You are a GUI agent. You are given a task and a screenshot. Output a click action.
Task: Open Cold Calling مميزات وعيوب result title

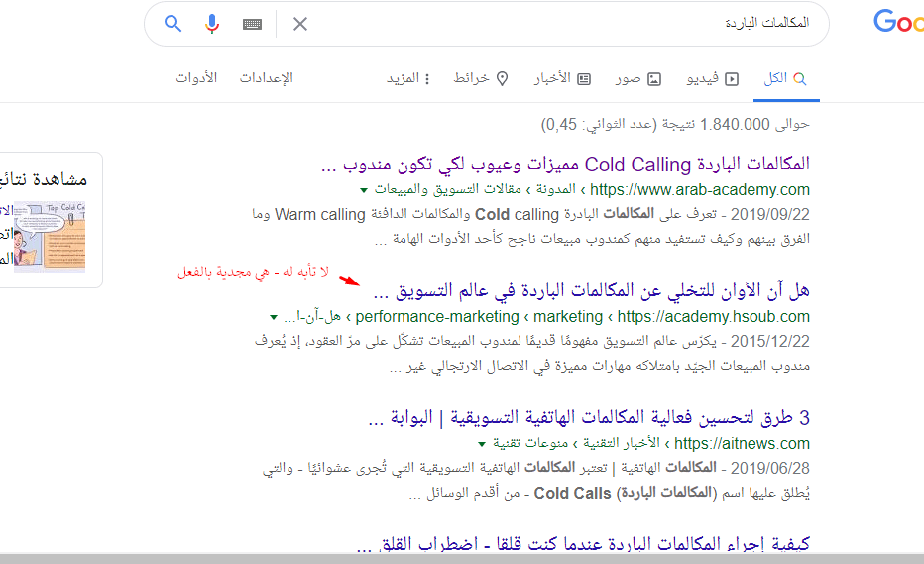pyautogui.click(x=565, y=165)
